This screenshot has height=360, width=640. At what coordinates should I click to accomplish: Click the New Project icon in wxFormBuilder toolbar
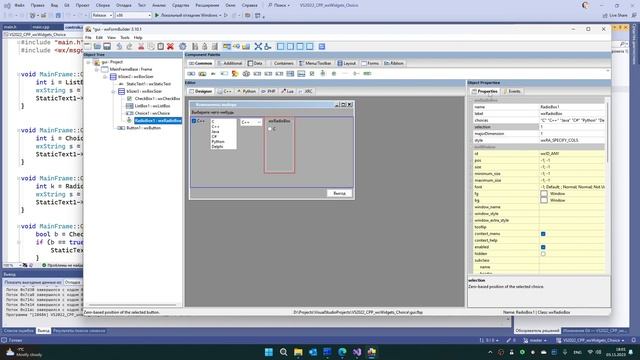click(x=88, y=47)
